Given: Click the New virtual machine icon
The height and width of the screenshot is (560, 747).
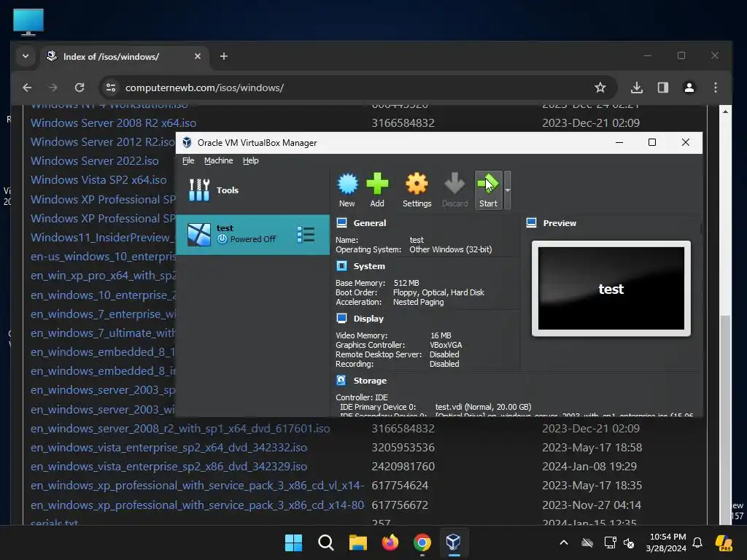Looking at the screenshot, I should tap(347, 190).
